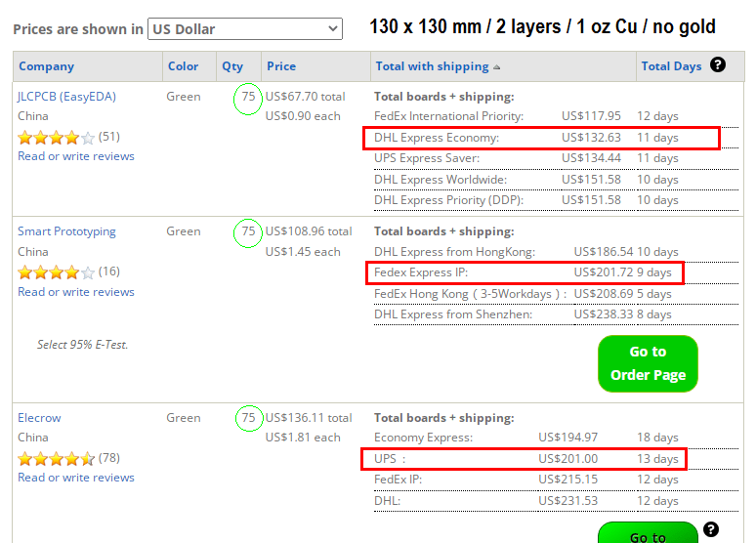Select Elecrow quantity 75 value
Viewport: 756px width, 543px height.
point(248,418)
